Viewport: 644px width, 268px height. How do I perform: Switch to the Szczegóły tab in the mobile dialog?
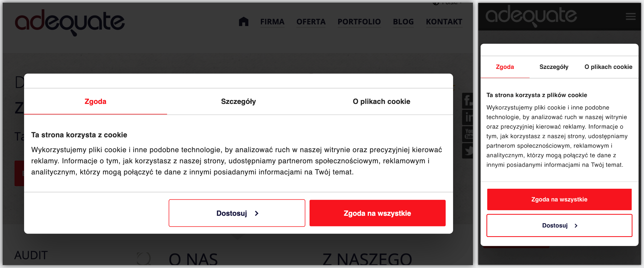[x=554, y=67]
